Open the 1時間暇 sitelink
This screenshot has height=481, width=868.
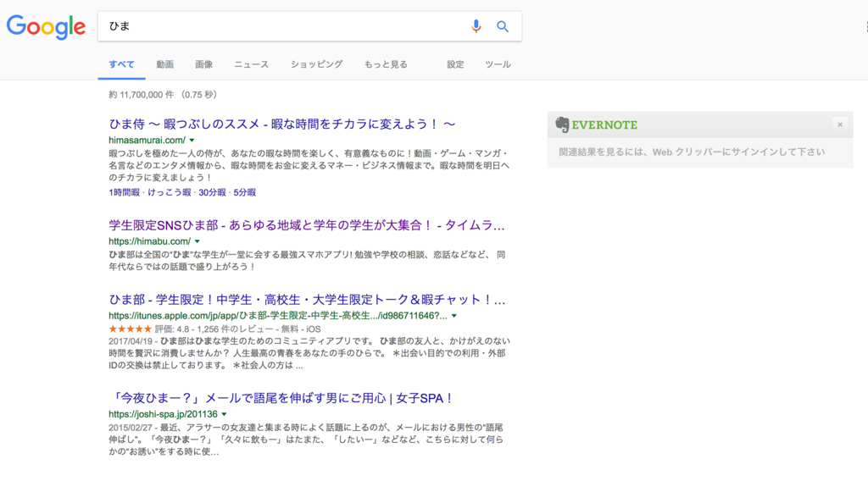(x=124, y=192)
